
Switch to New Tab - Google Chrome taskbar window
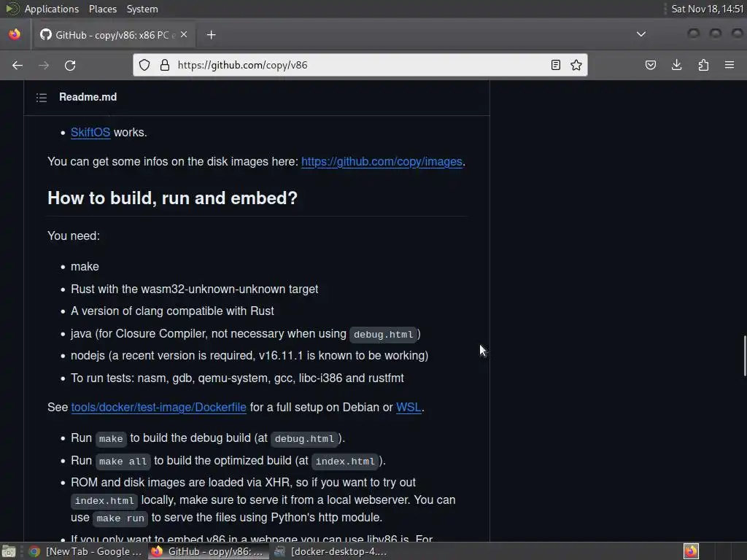click(85, 551)
